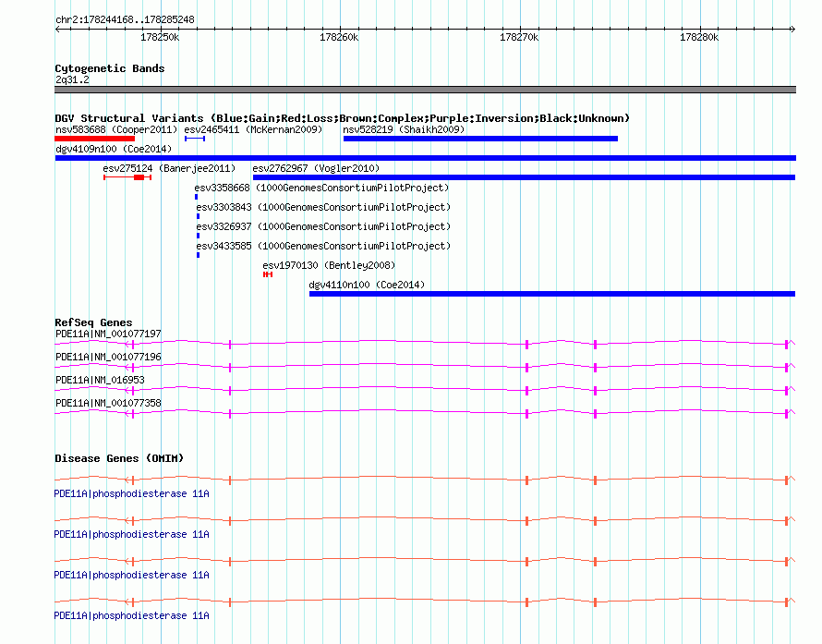822x644 pixels.
Task: Click the gray 2q31.2 cytogenetic band bar
Action: point(425,90)
